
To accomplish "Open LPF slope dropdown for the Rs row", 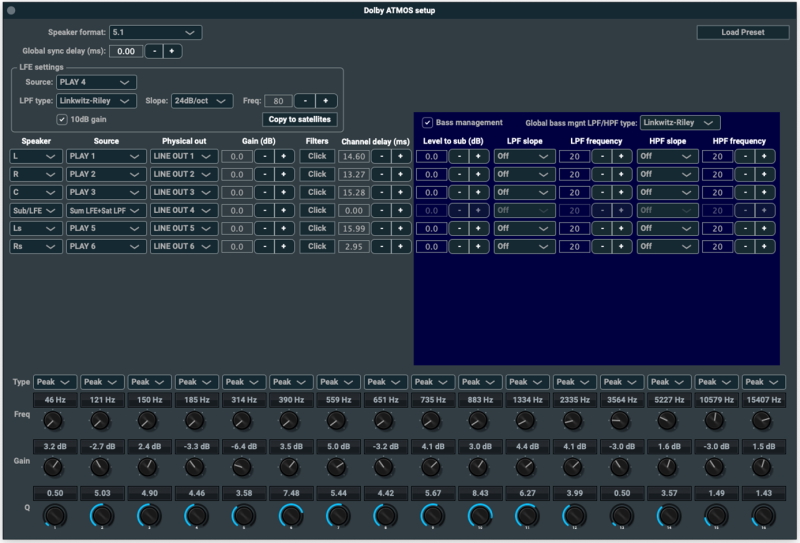I will click(524, 246).
